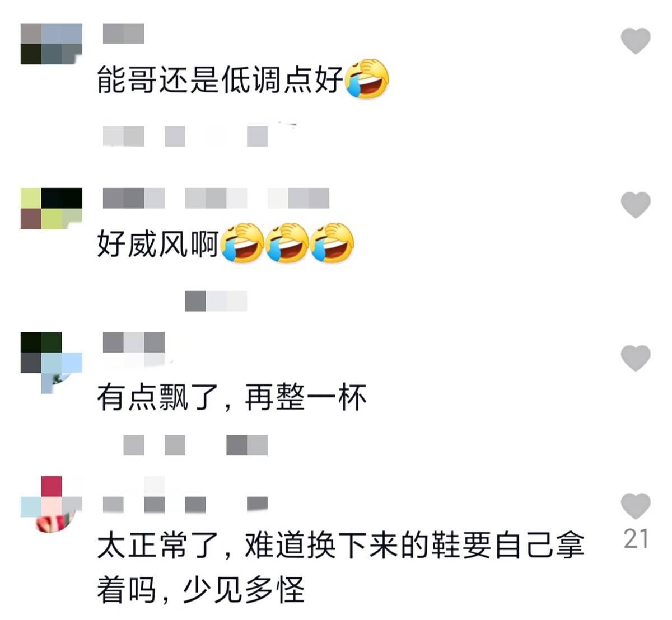This screenshot has height=620, width=672.
Task: Like the "能哥还是低调点好" comment
Action: (x=636, y=41)
